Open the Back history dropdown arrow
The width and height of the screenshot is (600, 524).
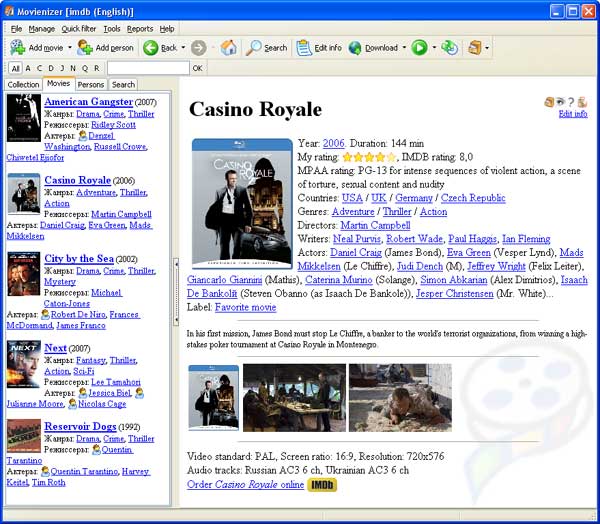coord(183,48)
